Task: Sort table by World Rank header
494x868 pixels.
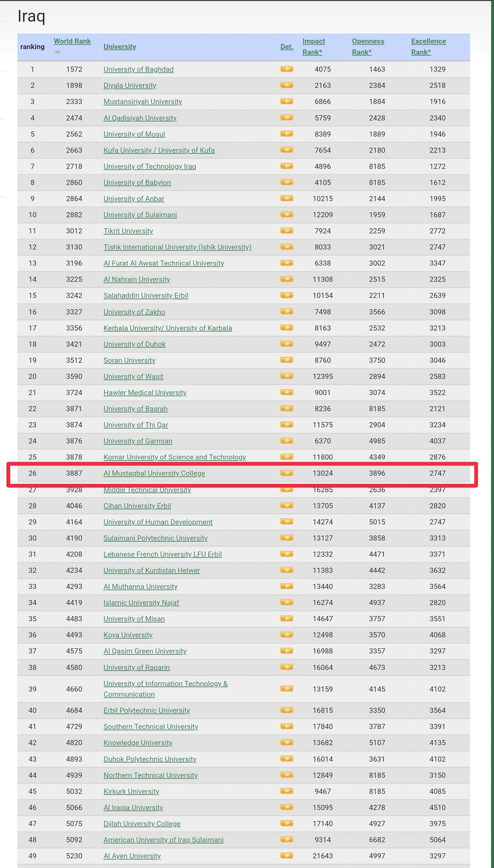Action: tap(72, 41)
